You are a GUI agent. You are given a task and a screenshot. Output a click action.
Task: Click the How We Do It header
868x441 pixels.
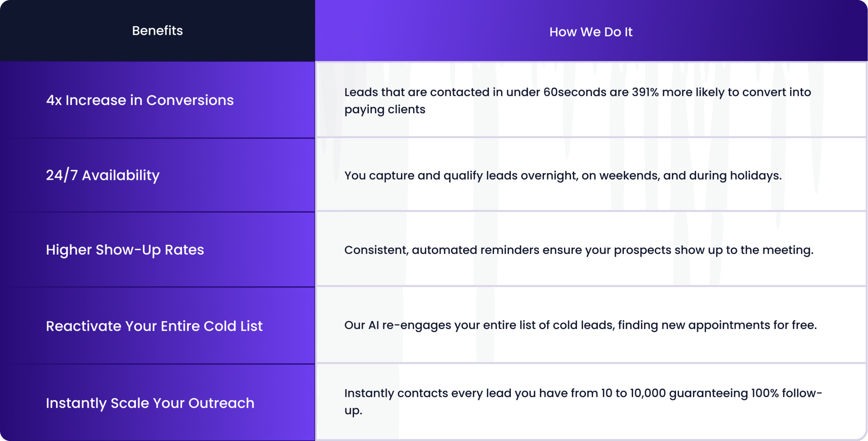pyautogui.click(x=591, y=32)
